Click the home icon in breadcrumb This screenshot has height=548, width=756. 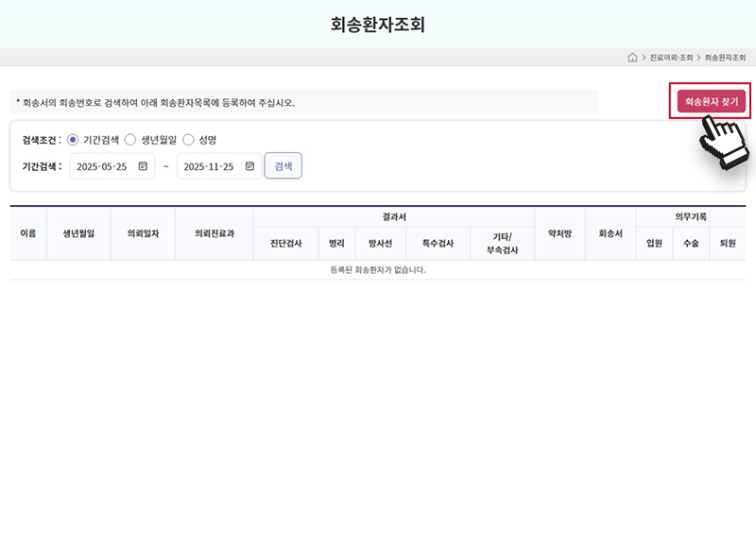point(632,58)
